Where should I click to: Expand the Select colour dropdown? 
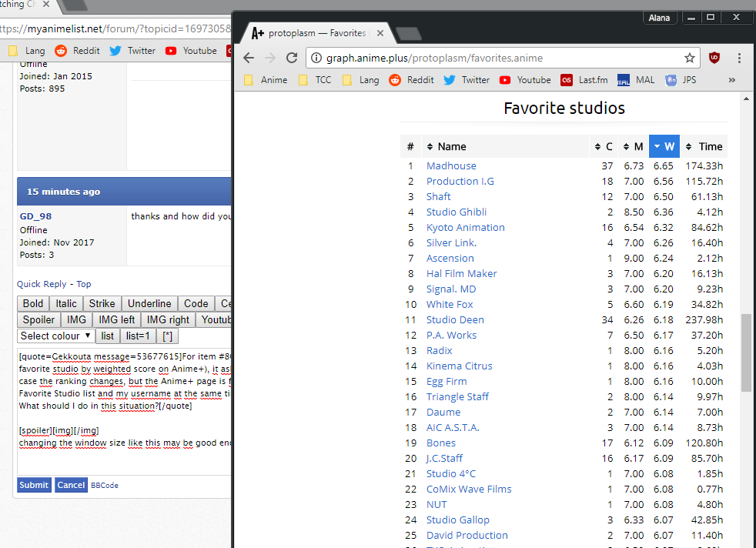[56, 336]
